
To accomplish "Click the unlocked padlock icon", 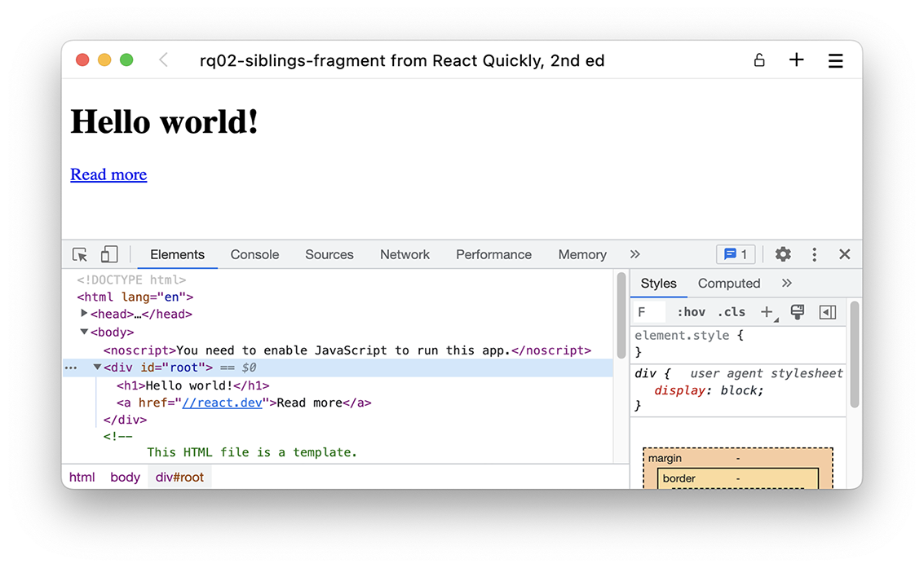I will pos(759,60).
